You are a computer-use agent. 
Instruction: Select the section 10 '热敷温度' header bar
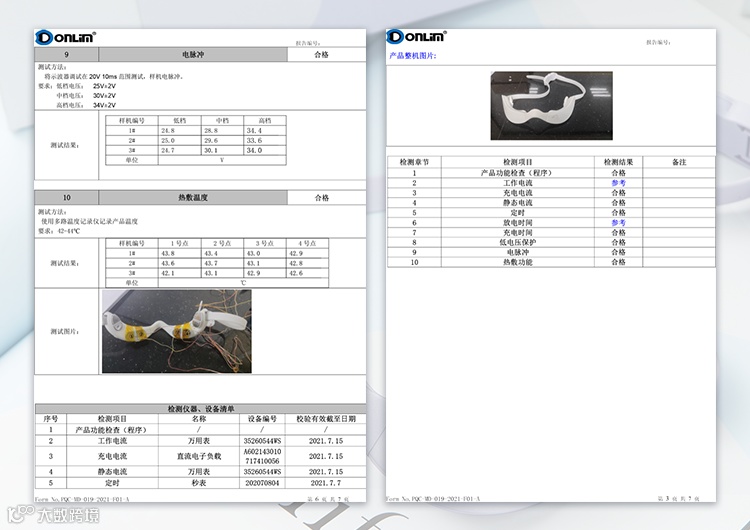tap(193, 198)
